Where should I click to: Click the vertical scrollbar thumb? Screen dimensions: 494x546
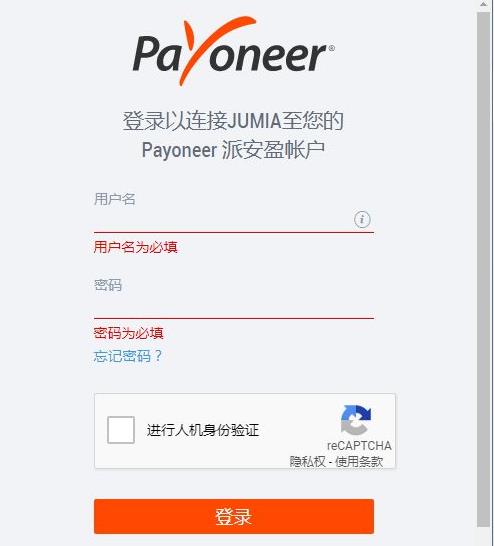point(484,268)
